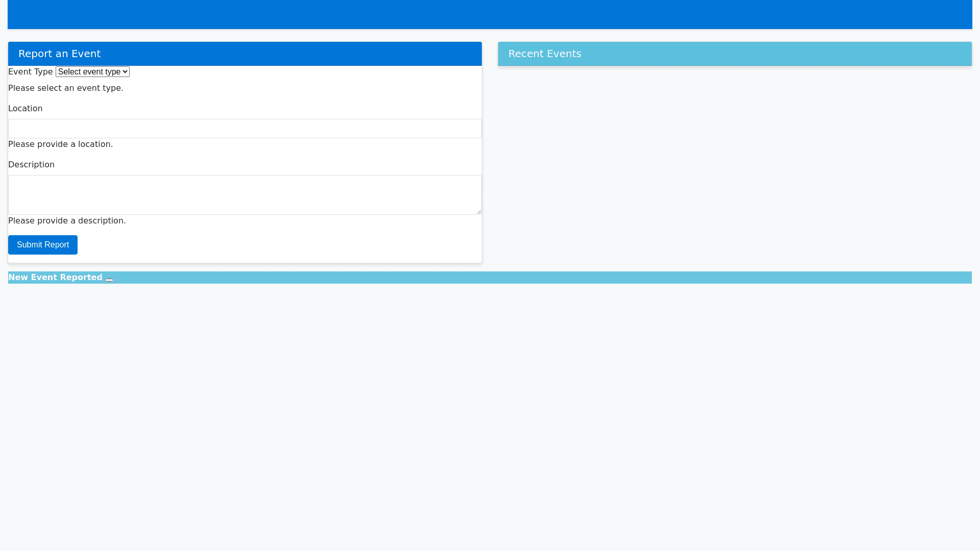
Task: Click the Description textarea resize handle
Action: [x=478, y=212]
